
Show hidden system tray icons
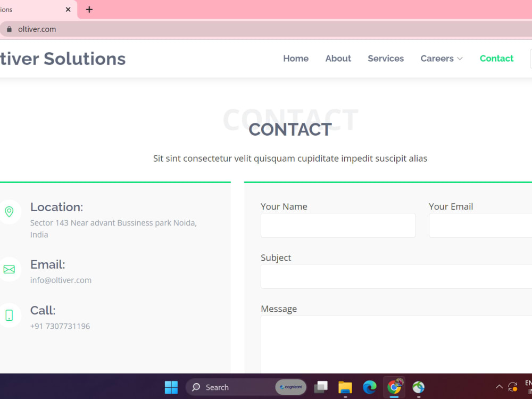pos(500,386)
